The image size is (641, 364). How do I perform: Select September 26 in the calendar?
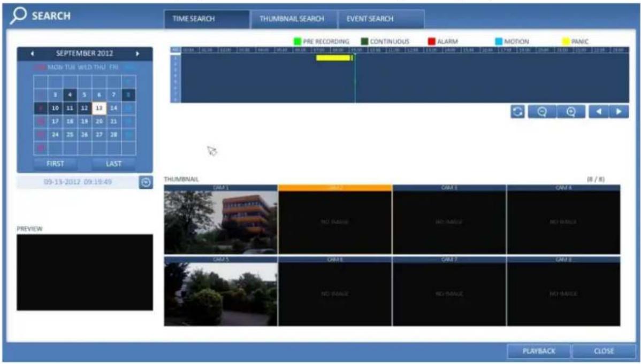click(x=84, y=134)
